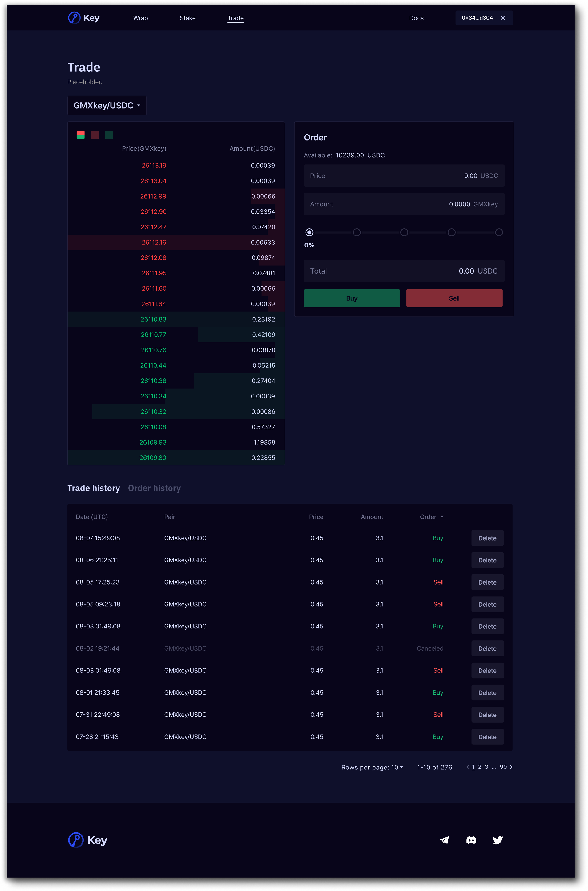Disconnect wallet with the X icon
588x891 pixels.
pyautogui.click(x=502, y=18)
